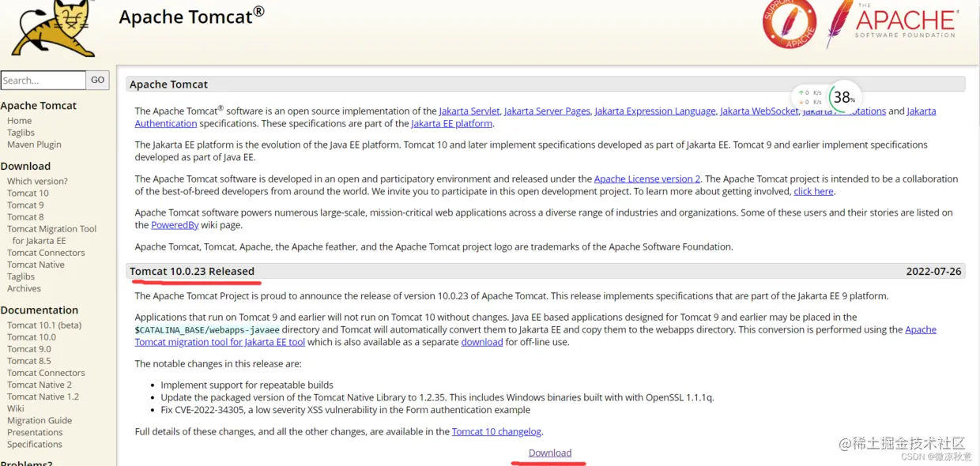This screenshot has height=466, width=980.
Task: Click the off-line use download link
Action: pos(482,342)
